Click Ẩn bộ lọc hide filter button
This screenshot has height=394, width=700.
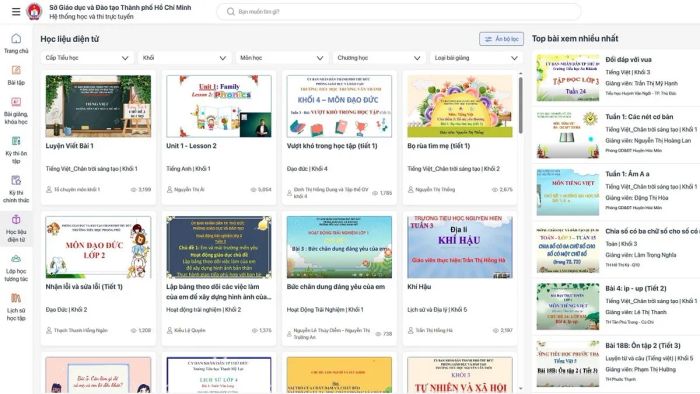(x=501, y=39)
